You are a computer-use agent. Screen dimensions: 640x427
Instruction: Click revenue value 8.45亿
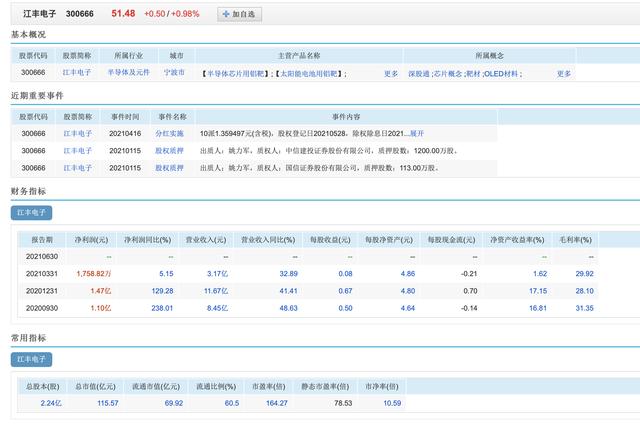218,308
